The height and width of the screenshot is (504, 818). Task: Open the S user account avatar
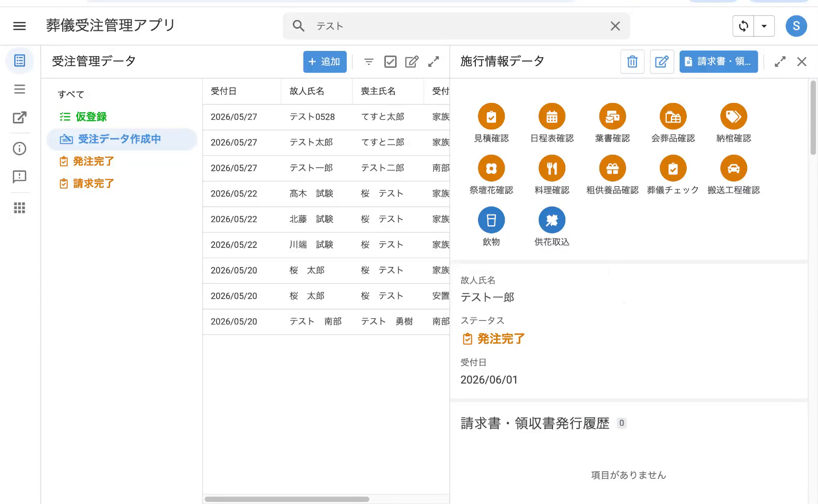796,26
